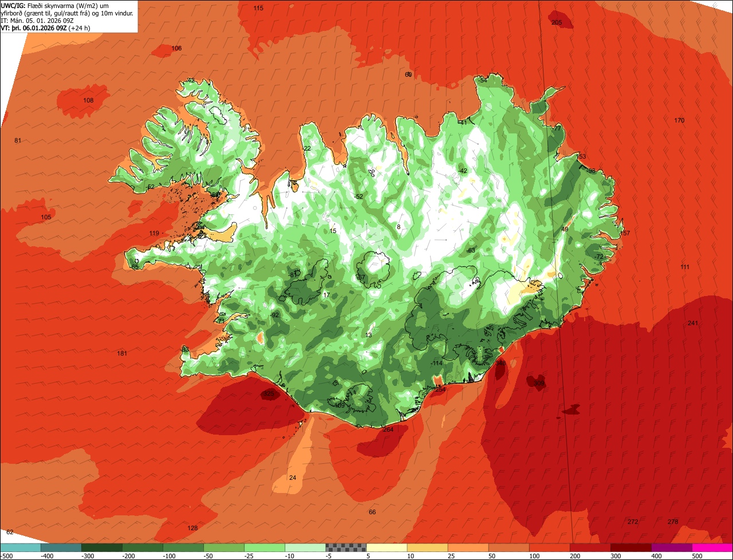Click the map value 325 off the southwest coast
Viewport: 733px width, 560px height.
tap(269, 394)
